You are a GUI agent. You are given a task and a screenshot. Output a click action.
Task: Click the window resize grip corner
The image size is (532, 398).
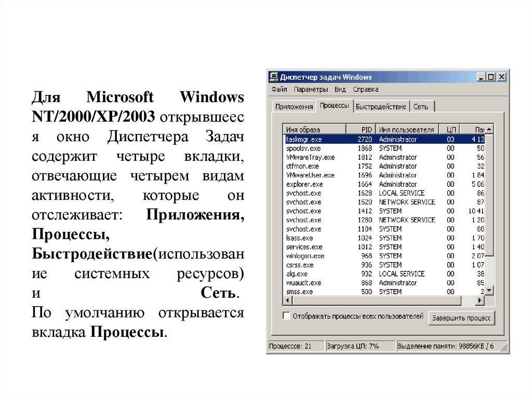click(x=504, y=348)
